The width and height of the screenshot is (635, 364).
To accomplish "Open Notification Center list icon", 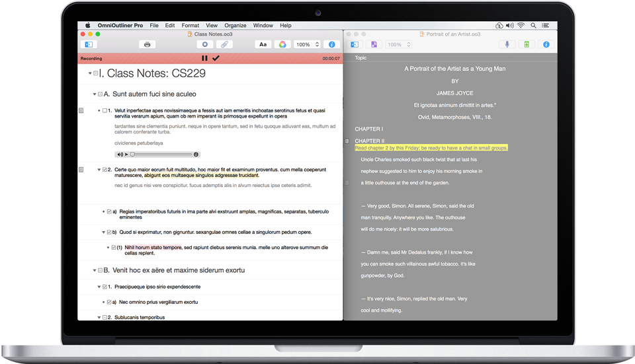I will coord(546,25).
